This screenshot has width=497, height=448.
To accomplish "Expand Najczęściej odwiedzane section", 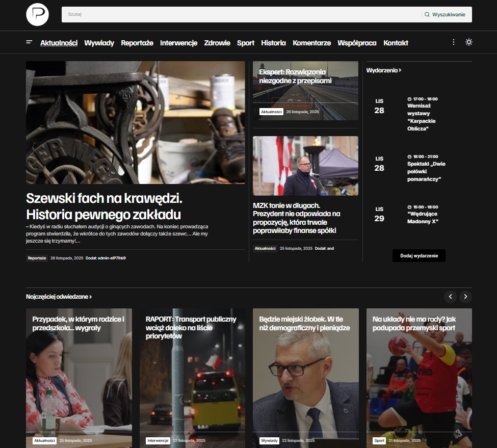I will (59, 297).
